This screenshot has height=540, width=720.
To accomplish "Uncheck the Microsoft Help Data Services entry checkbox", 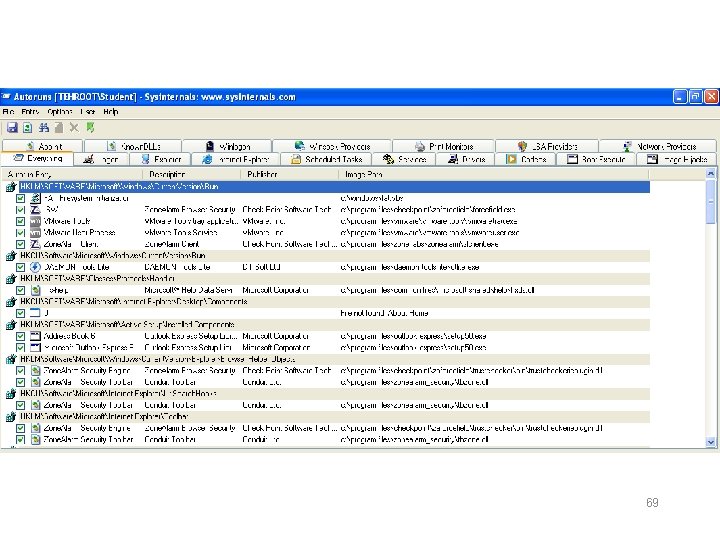I will [20, 290].
